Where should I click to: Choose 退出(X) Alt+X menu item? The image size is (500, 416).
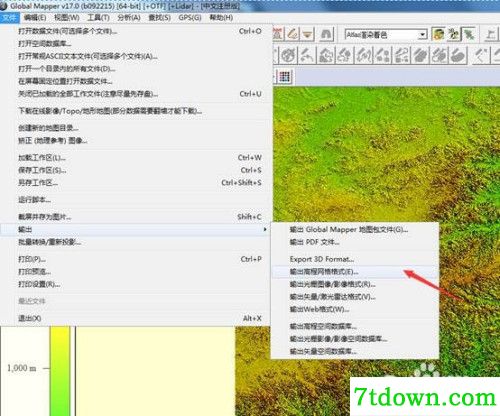coord(135,318)
